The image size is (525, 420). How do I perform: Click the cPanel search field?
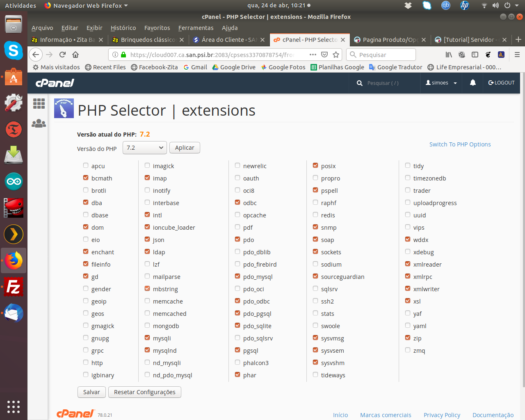386,83
